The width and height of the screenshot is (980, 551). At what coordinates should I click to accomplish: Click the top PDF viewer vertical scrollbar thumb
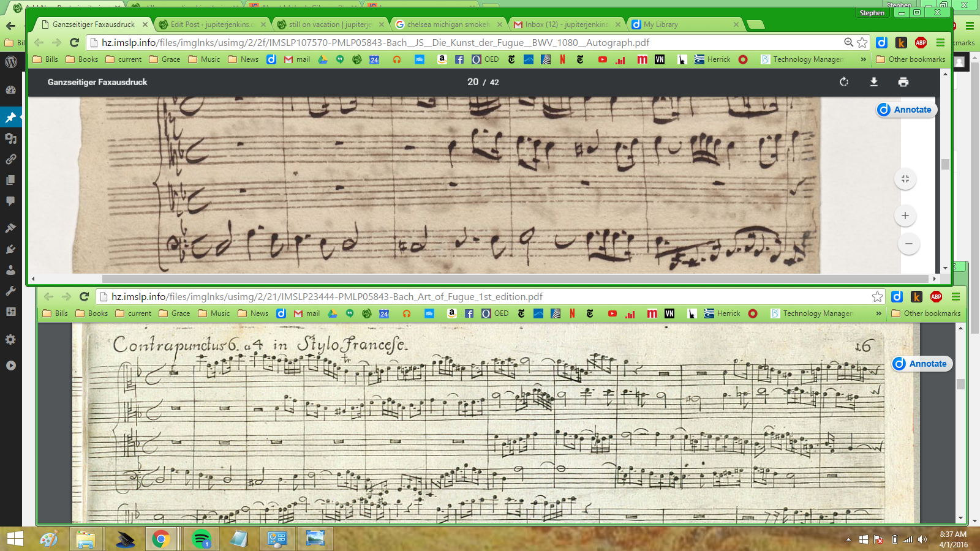pyautogui.click(x=945, y=164)
